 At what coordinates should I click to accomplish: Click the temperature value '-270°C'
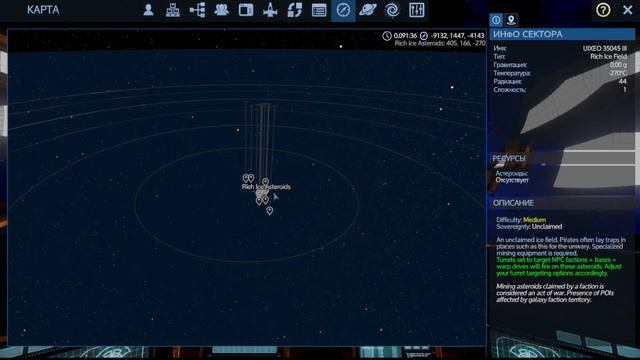point(617,73)
